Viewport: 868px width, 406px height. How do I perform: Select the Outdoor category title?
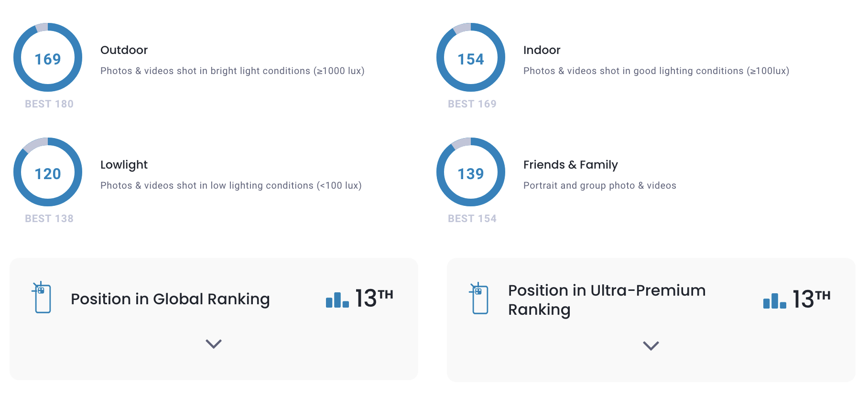(x=124, y=50)
